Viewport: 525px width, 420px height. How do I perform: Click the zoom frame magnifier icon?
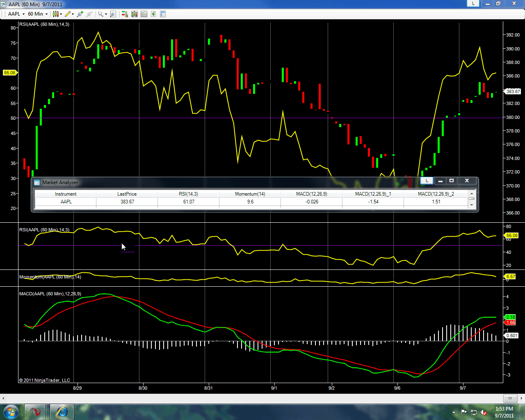tap(113, 14)
